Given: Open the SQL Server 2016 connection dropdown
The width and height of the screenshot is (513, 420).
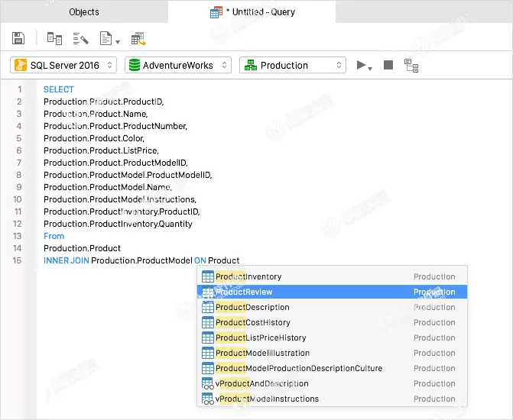Looking at the screenshot, I should point(63,65).
